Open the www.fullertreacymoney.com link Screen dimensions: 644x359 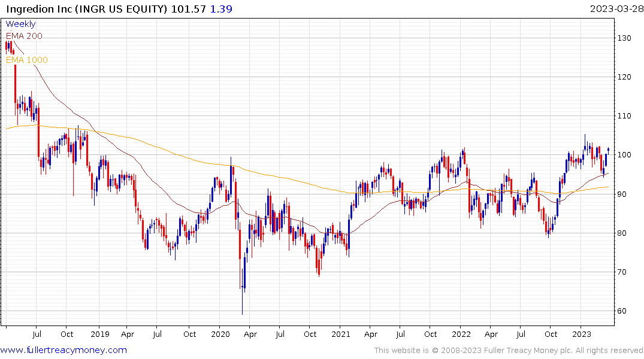pyautogui.click(x=64, y=350)
